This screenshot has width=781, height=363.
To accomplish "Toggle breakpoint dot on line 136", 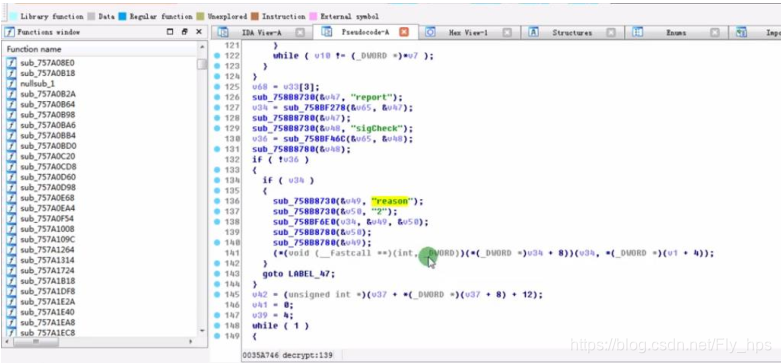I will point(217,201).
